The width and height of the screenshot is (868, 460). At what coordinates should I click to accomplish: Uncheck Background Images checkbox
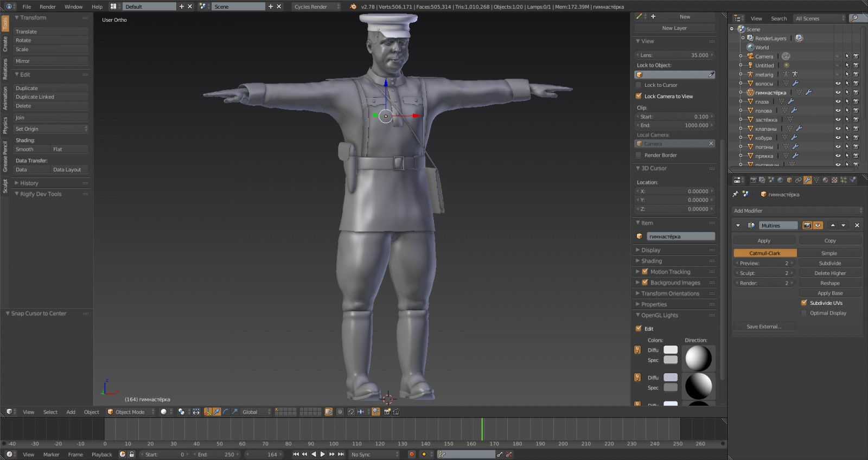click(645, 283)
